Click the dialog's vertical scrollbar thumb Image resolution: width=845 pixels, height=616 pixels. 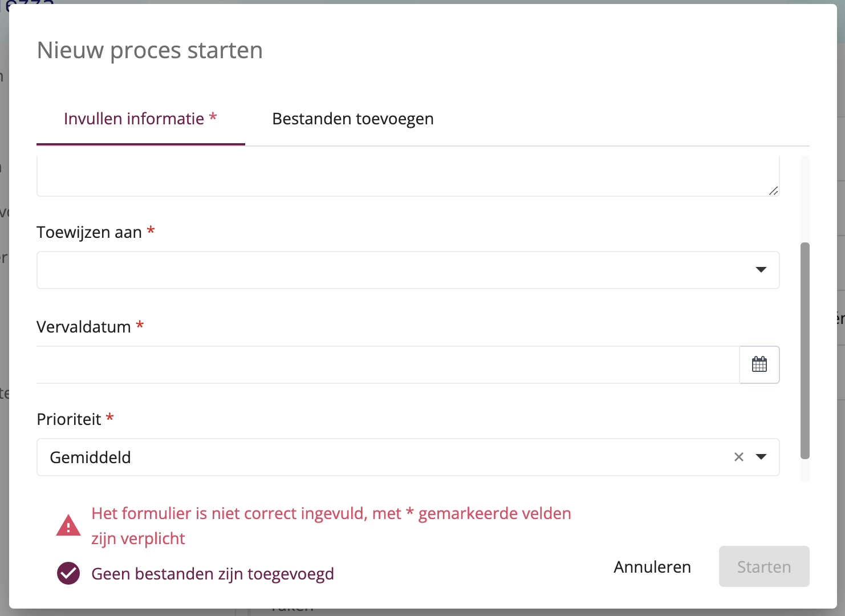(805, 351)
